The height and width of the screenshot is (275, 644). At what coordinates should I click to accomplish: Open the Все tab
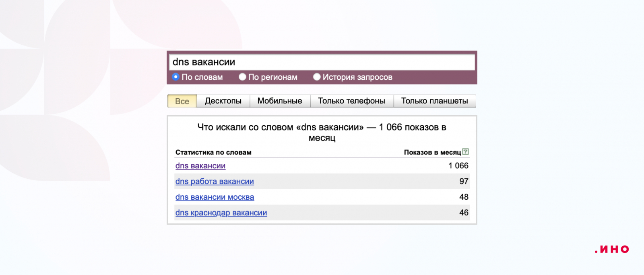tap(182, 101)
